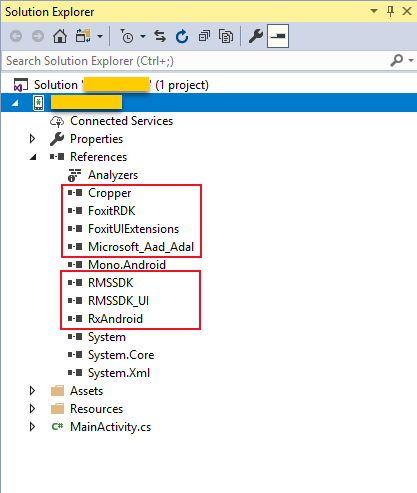The width and height of the screenshot is (417, 493).
Task: Select the Assets folder label
Action: point(86,391)
